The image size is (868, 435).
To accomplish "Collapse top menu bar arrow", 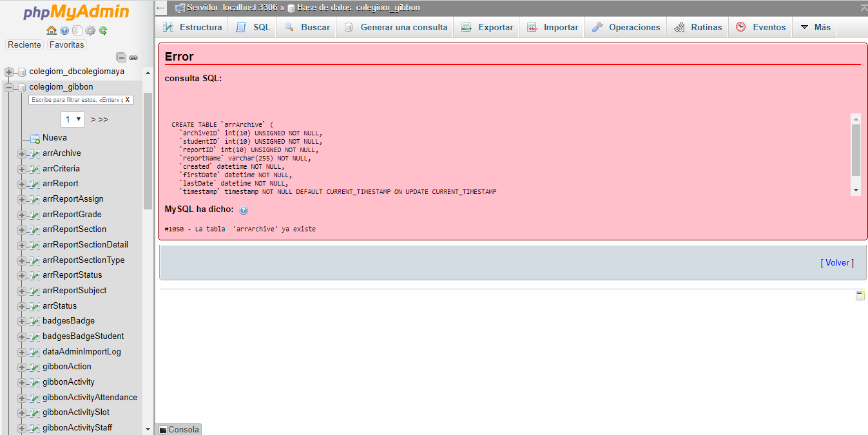I will pos(863,7).
